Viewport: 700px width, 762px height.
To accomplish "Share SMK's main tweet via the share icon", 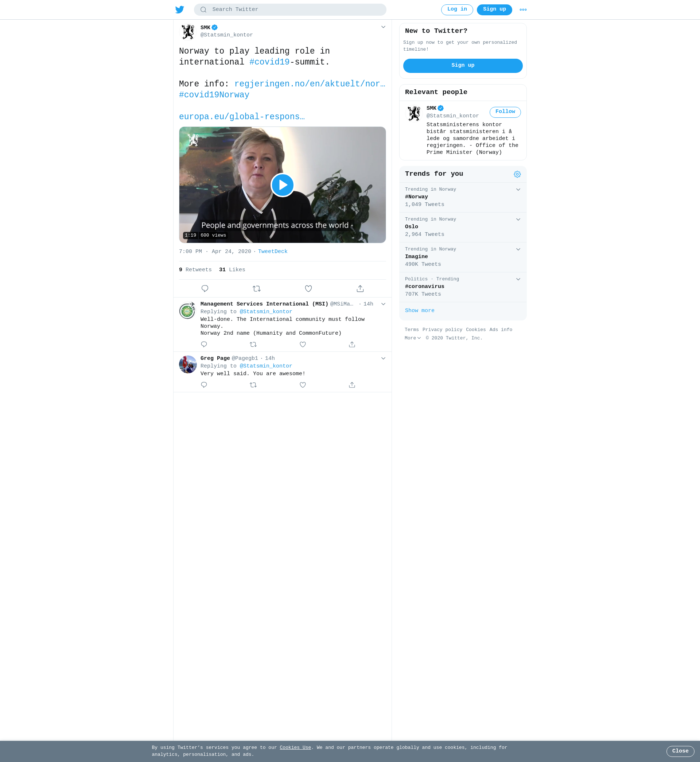I will 360,289.
